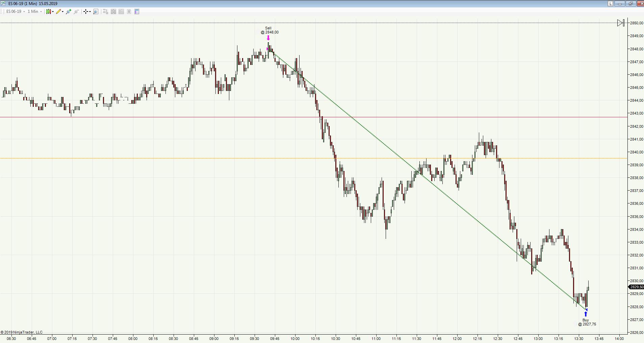Image resolution: width=644 pixels, height=343 pixels.
Task: Click the 13:45 time axis label
Action: pyautogui.click(x=599, y=339)
